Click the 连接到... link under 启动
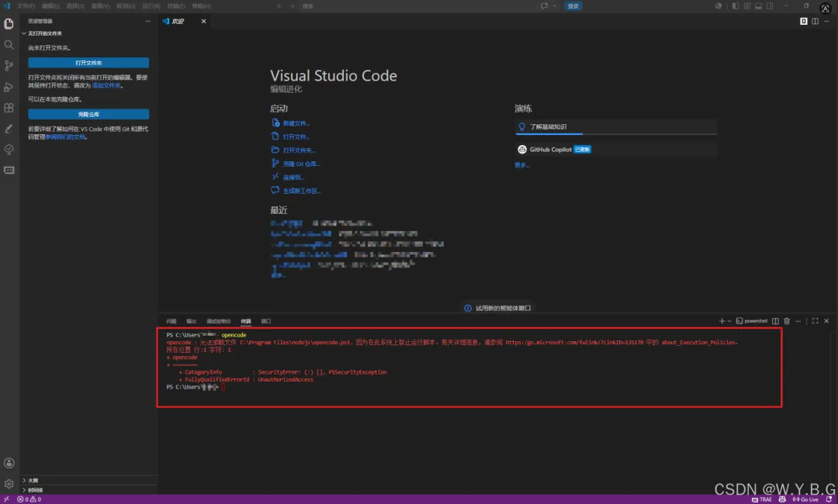This screenshot has width=838, height=504. click(x=288, y=178)
